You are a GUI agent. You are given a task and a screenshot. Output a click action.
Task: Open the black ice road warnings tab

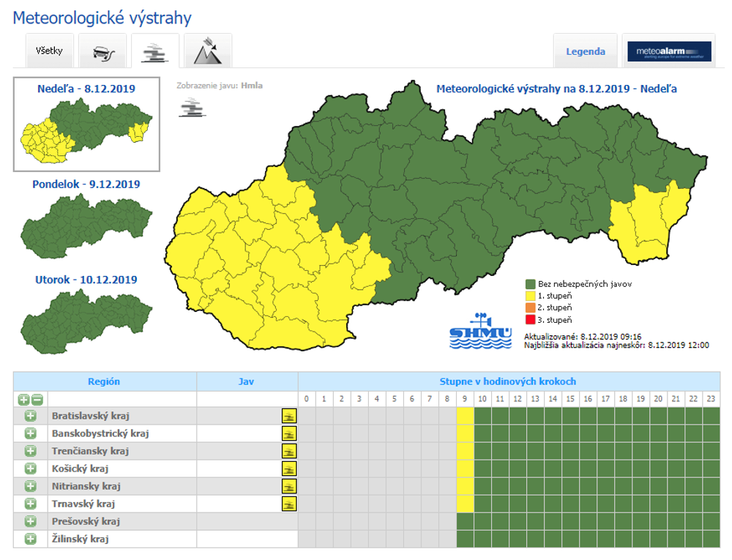coord(102,52)
